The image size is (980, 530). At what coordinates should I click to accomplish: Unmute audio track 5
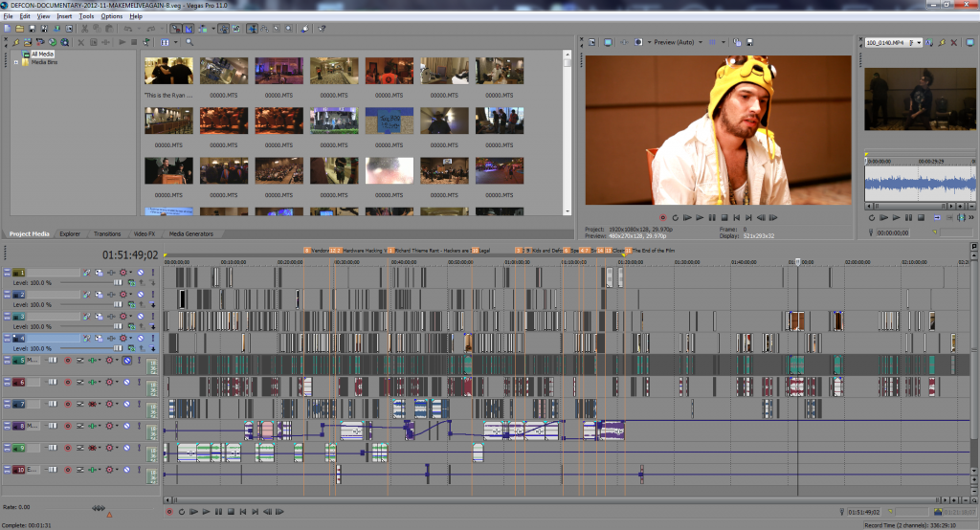click(126, 361)
